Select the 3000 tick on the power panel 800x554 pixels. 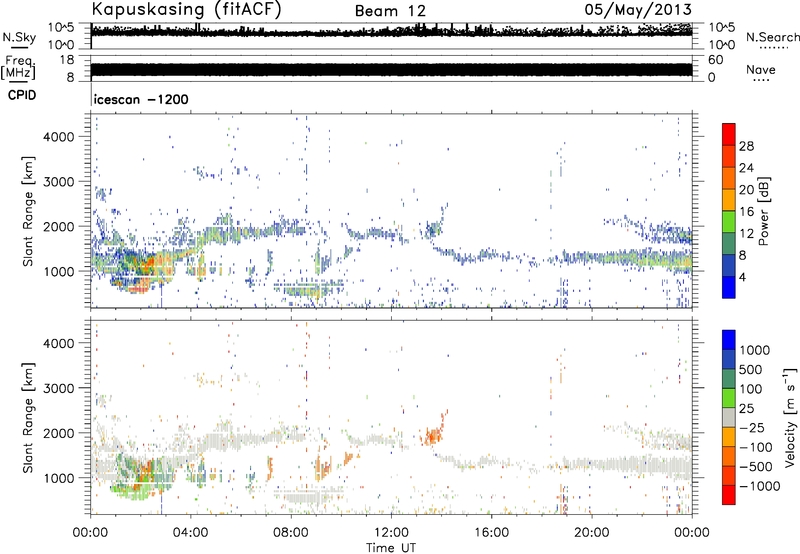[59, 182]
